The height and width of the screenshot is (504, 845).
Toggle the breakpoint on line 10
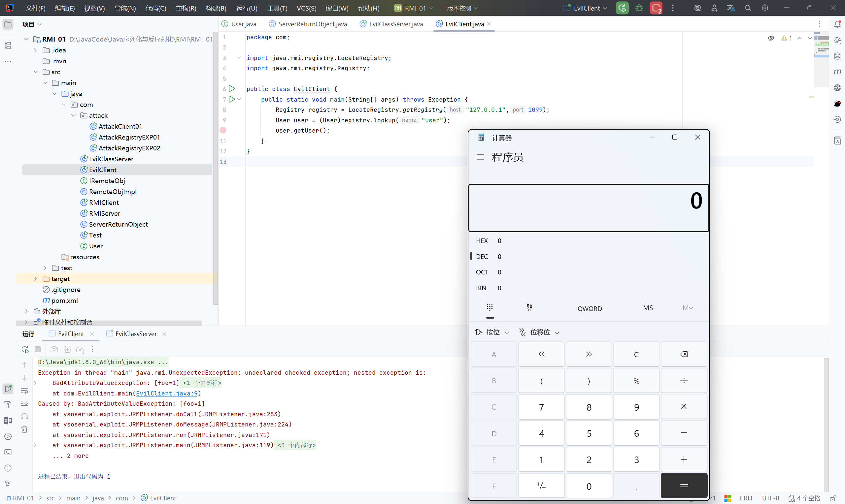click(x=223, y=130)
